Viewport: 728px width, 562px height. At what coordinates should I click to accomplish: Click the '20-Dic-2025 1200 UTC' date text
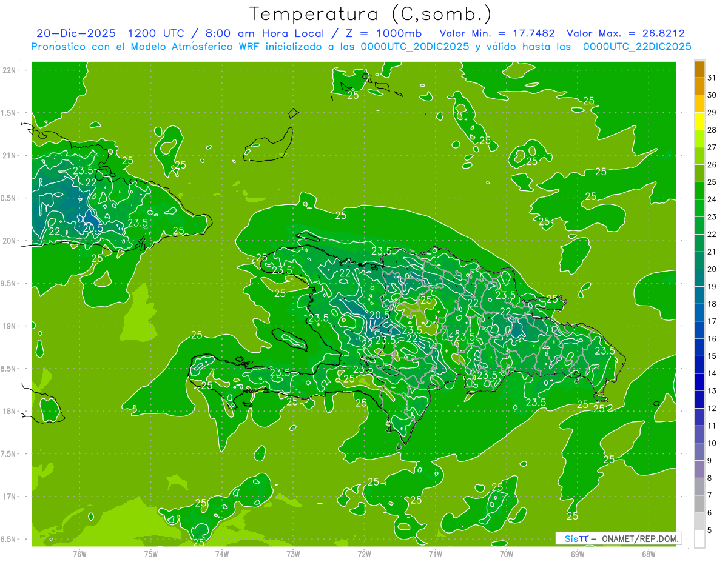point(109,33)
